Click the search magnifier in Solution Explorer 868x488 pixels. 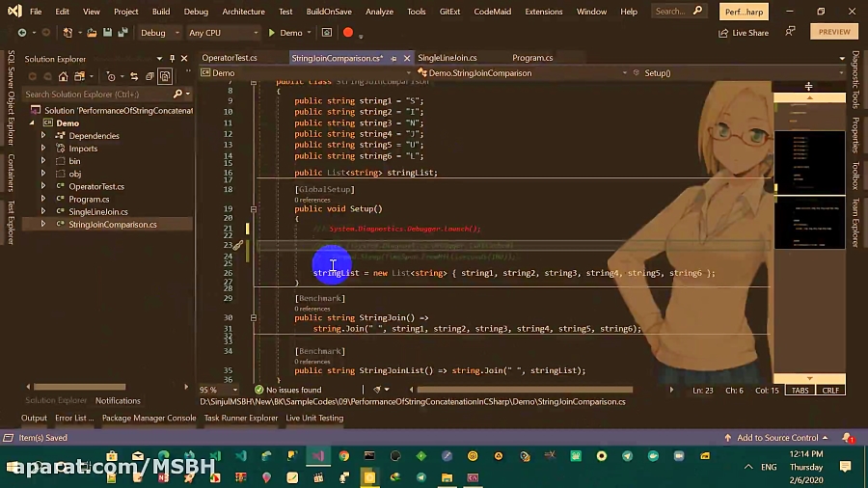(x=177, y=95)
